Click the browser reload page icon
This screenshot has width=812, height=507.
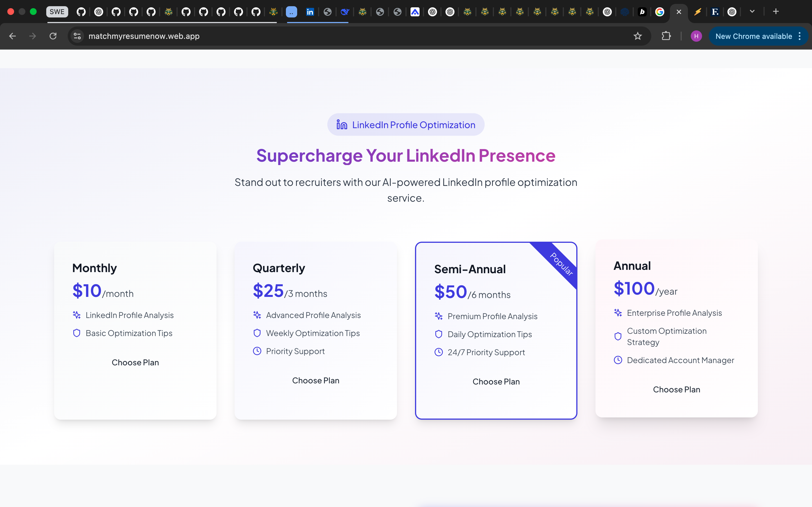53,36
